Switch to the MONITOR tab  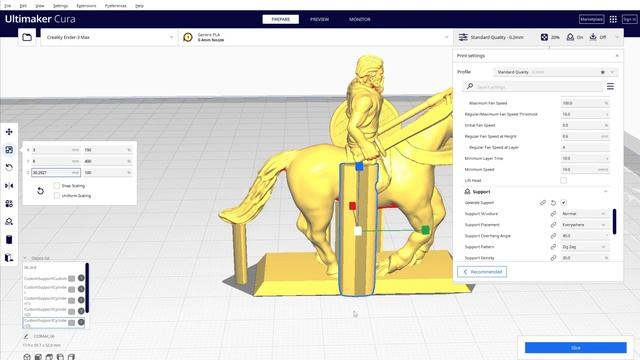click(360, 19)
